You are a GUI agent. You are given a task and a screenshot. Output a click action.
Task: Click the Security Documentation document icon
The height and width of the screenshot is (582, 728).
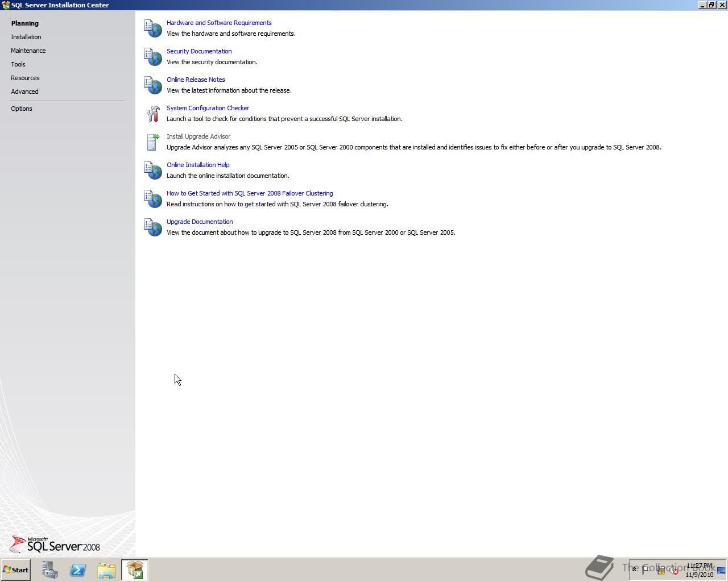[x=153, y=57]
